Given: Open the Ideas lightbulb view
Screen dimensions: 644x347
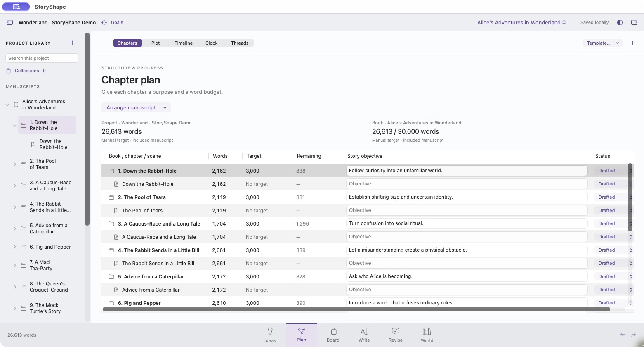Looking at the screenshot, I should click(x=270, y=335).
